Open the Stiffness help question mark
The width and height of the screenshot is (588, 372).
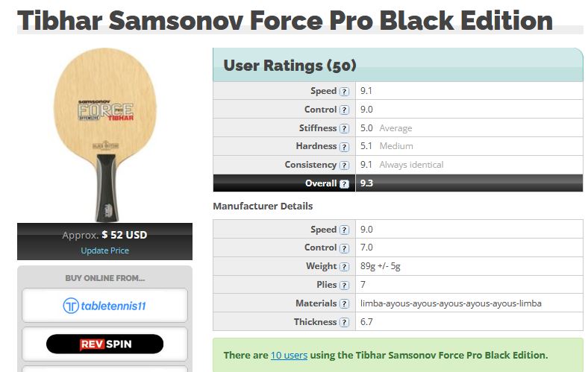point(344,128)
